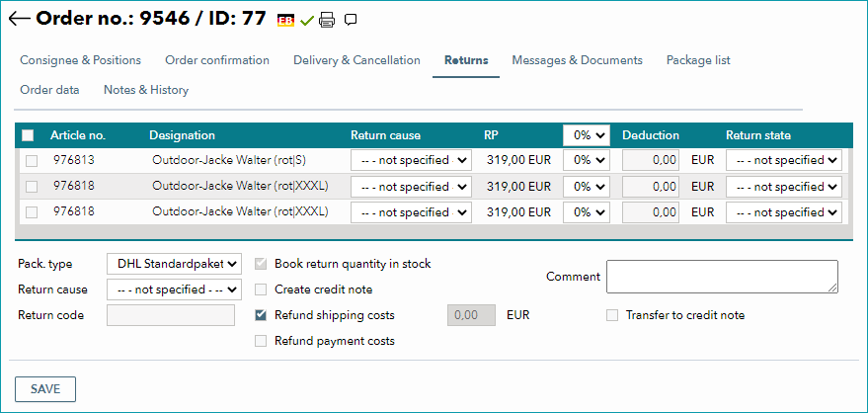
Task: Uncheck Refund shipping costs
Action: click(x=261, y=315)
